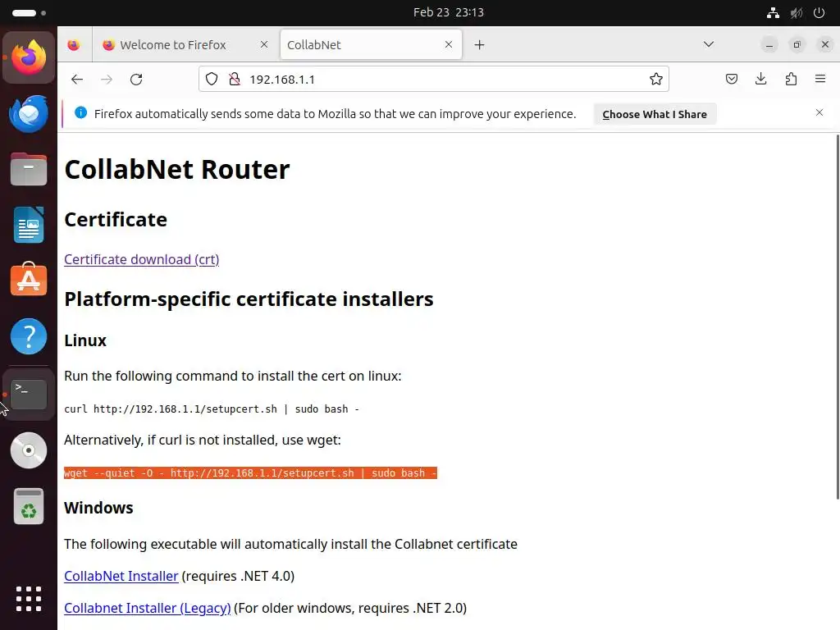Click the info icon in notification bar
The image size is (840, 630).
(x=81, y=112)
